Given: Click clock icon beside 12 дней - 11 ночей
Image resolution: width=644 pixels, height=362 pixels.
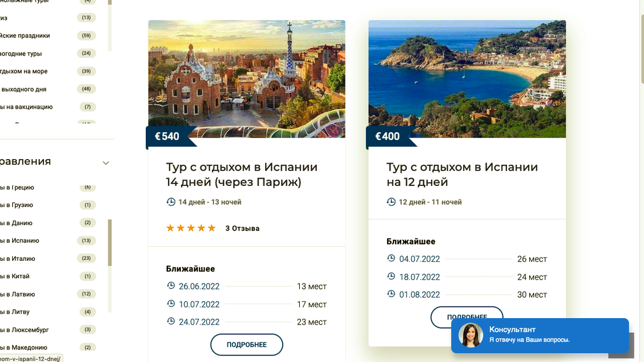Looking at the screenshot, I should pos(391,202).
